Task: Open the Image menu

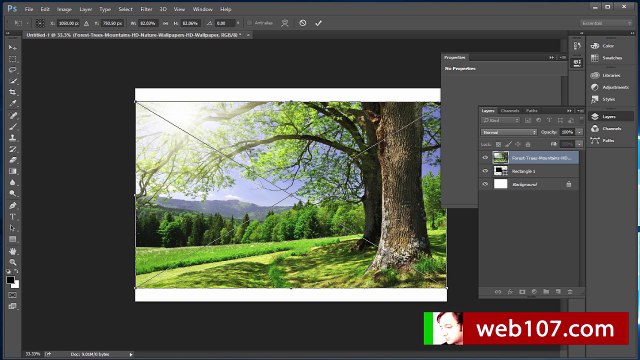Action: (x=64, y=9)
